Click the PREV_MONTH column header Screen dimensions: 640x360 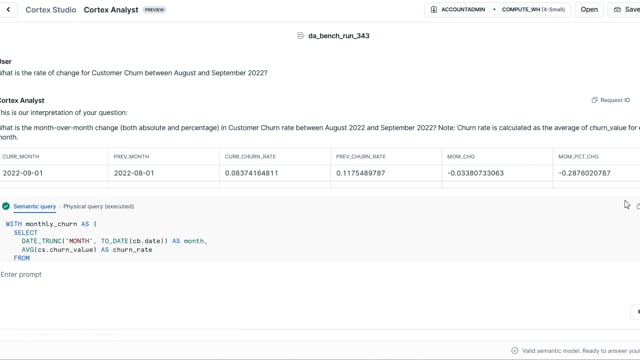pyautogui.click(x=131, y=156)
